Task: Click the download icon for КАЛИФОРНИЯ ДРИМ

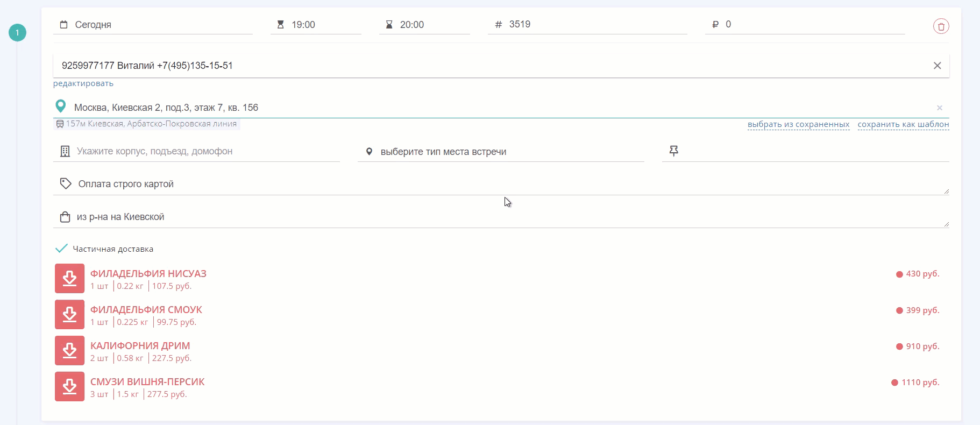Action: click(69, 350)
